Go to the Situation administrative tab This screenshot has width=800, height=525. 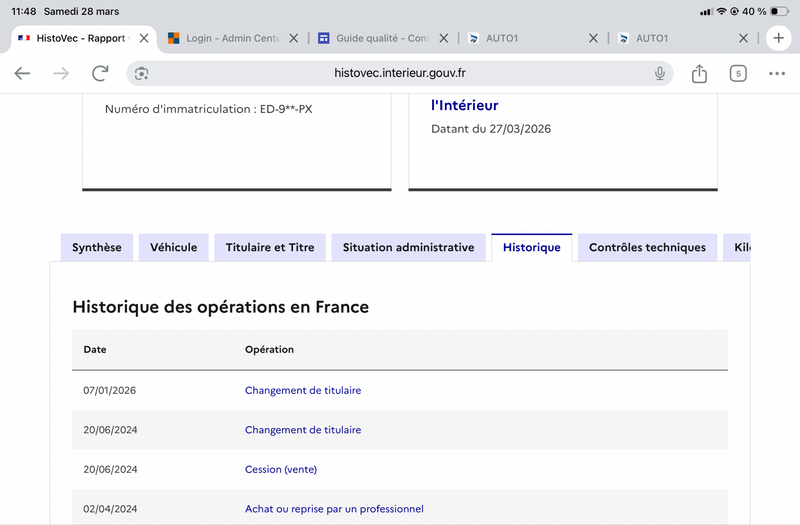[408, 248]
